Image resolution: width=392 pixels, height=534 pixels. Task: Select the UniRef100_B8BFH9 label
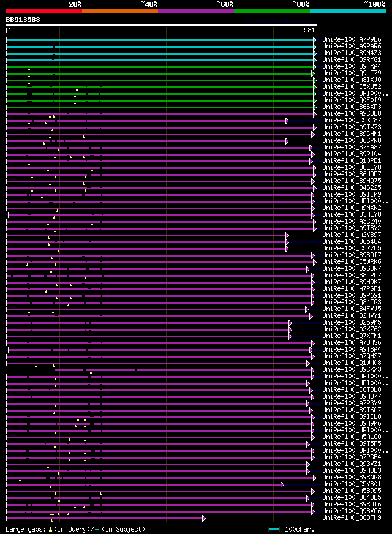352,518
